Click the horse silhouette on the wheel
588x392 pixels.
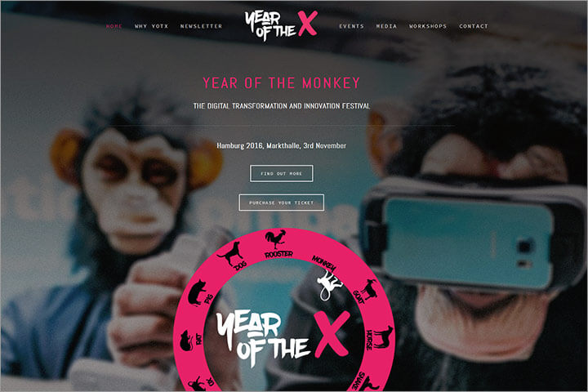[x=384, y=336]
